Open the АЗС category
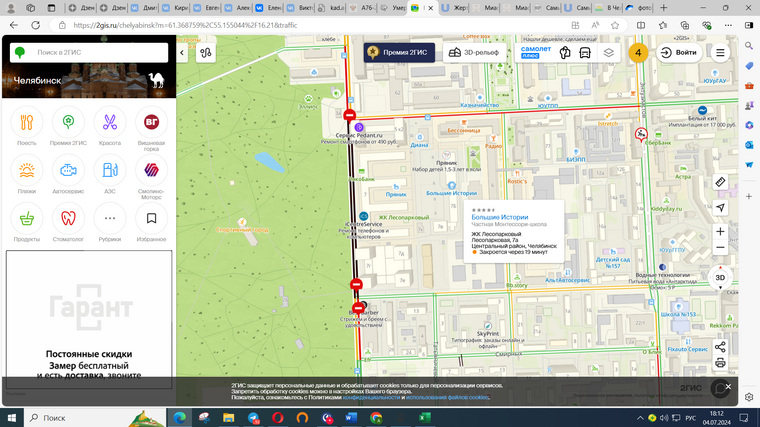This screenshot has height=427, width=760. [x=110, y=175]
